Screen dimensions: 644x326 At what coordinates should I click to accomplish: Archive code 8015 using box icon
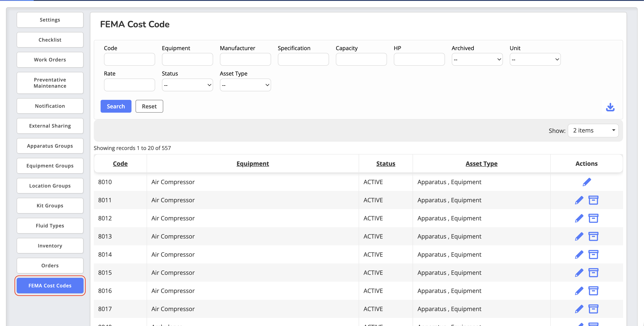coord(593,273)
